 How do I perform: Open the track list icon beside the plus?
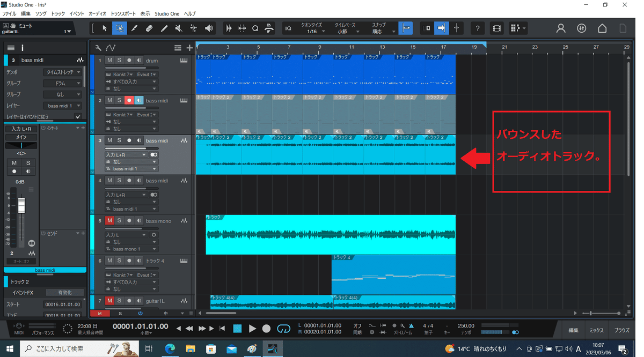(x=178, y=48)
